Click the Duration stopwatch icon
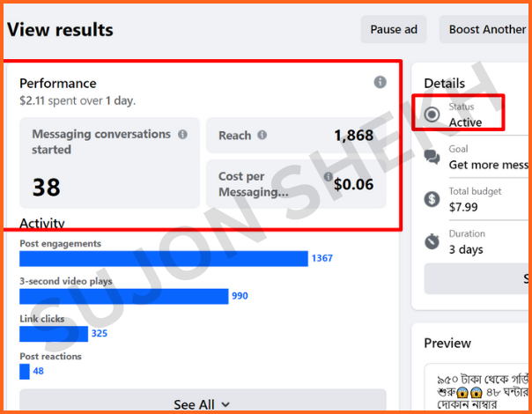532x414 pixels. 432,240
